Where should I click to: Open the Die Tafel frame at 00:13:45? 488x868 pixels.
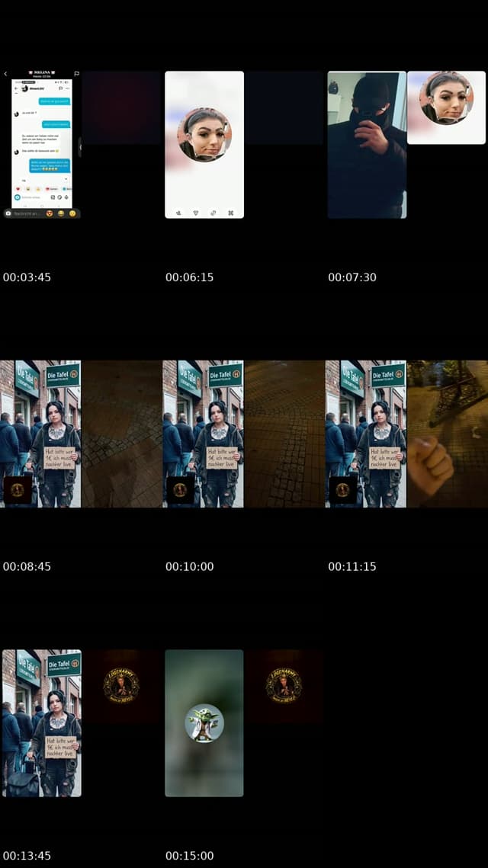(41, 723)
